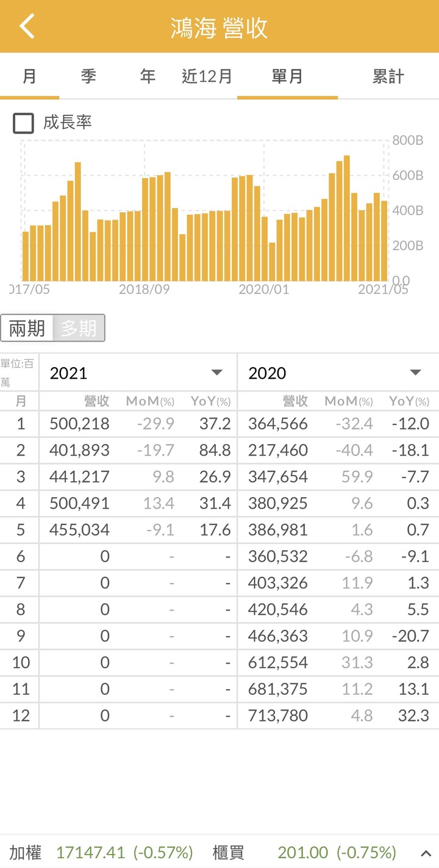The image size is (439, 868).
Task: Select the 360,532 revenue cell
Action: pyautogui.click(x=278, y=556)
